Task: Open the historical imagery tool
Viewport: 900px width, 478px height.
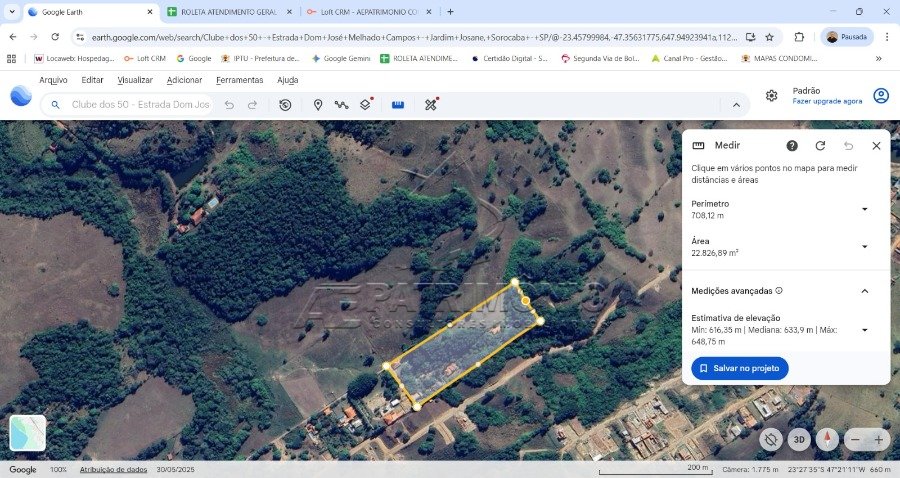Action: tap(285, 105)
